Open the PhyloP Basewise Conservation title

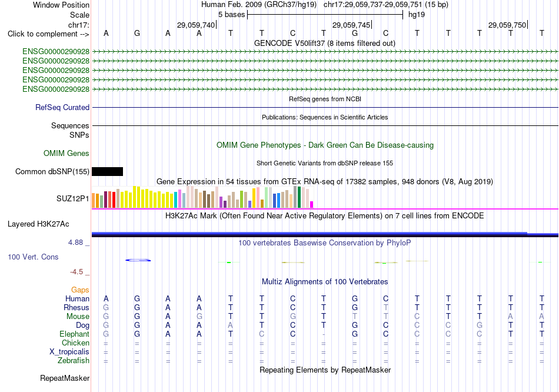point(325,243)
